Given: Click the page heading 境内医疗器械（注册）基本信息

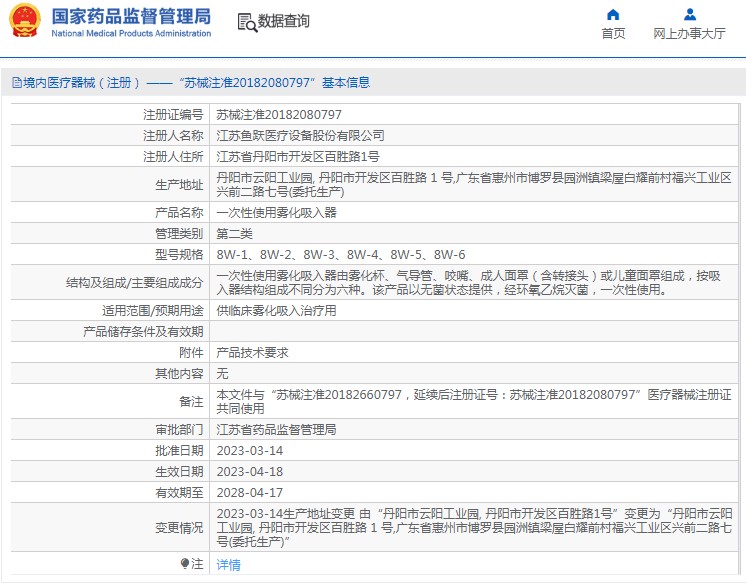Looking at the screenshot, I should (196, 83).
